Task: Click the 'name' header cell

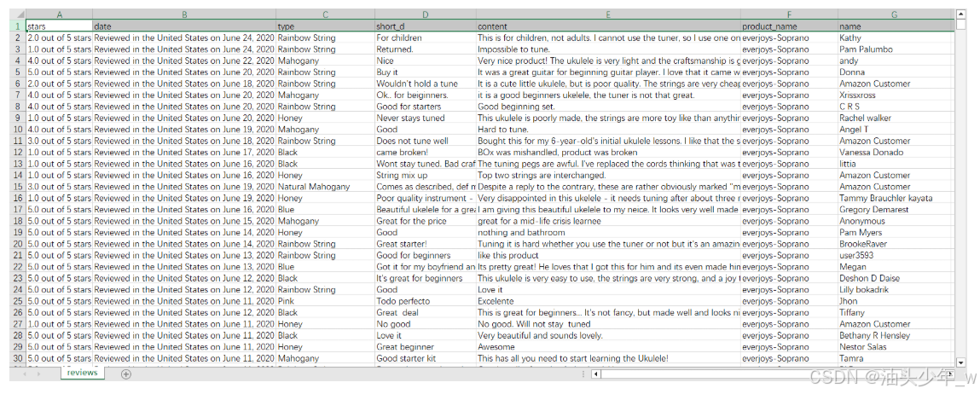Action: click(896, 26)
